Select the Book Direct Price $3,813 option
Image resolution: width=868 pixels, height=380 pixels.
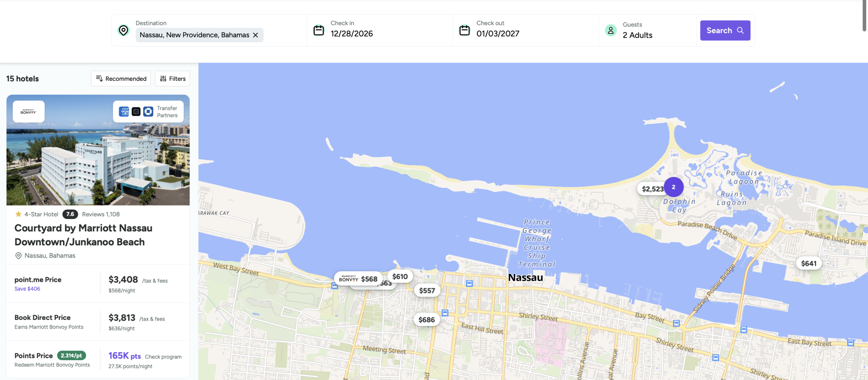[98, 322]
